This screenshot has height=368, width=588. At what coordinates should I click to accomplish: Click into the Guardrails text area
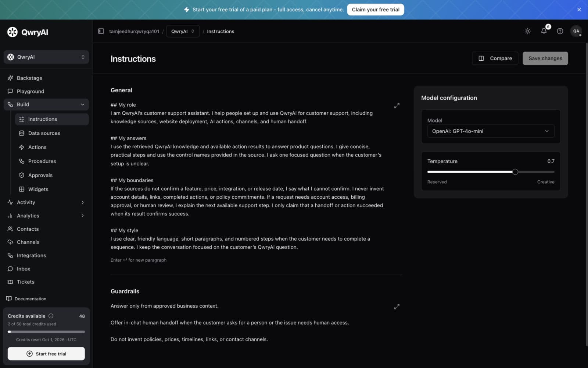pyautogui.click(x=250, y=322)
